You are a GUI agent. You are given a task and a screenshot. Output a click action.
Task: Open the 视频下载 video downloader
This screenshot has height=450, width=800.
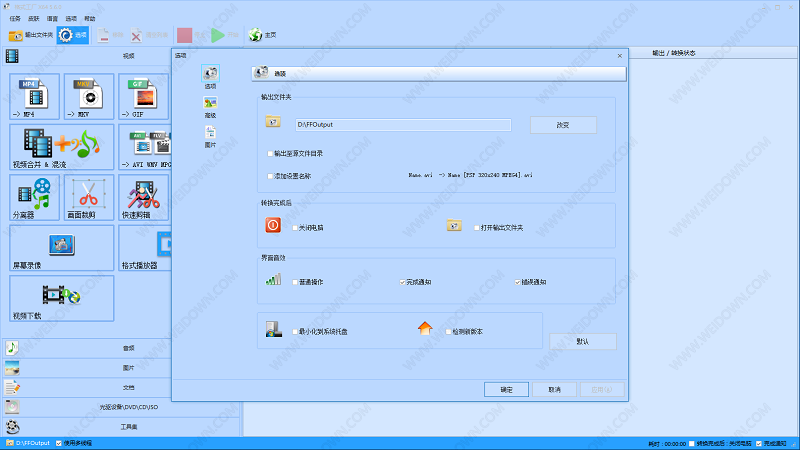click(x=59, y=298)
